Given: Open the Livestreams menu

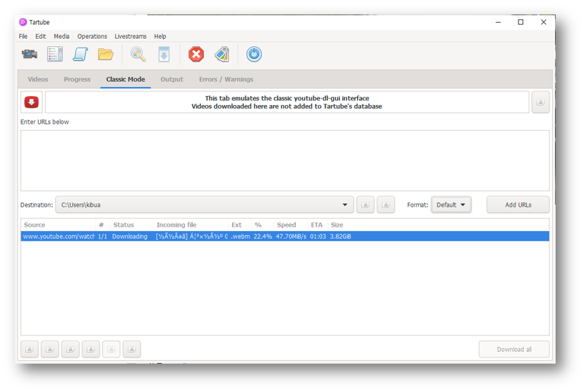Looking at the screenshot, I should tap(131, 37).
